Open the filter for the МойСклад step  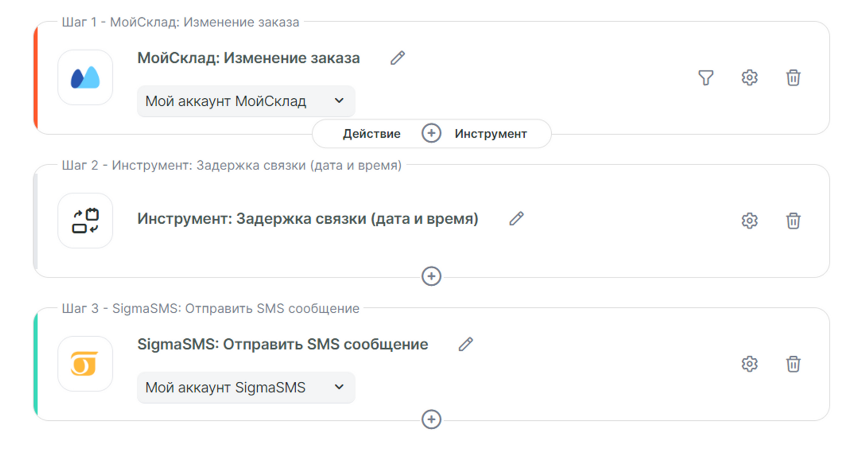[x=705, y=78]
